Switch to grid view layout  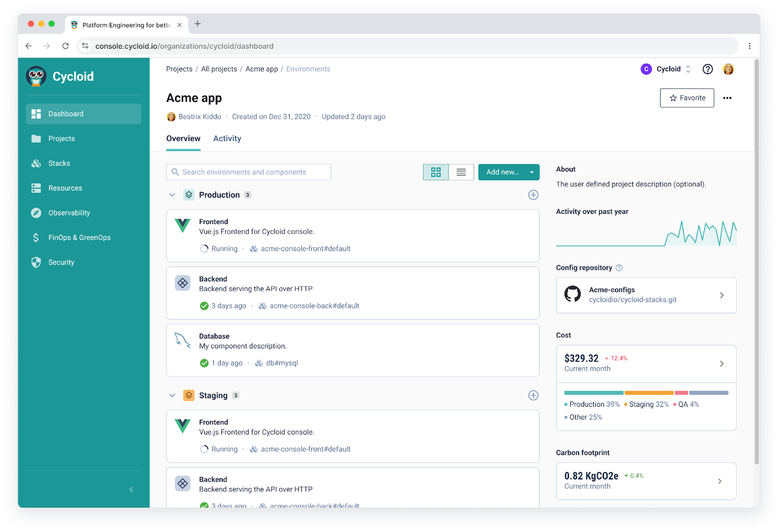click(x=436, y=172)
